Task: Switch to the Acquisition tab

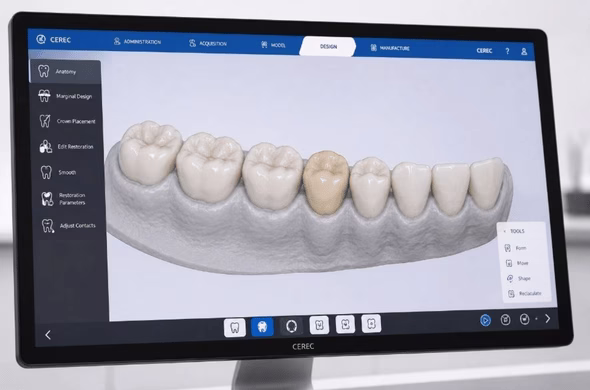Action: tap(208, 43)
